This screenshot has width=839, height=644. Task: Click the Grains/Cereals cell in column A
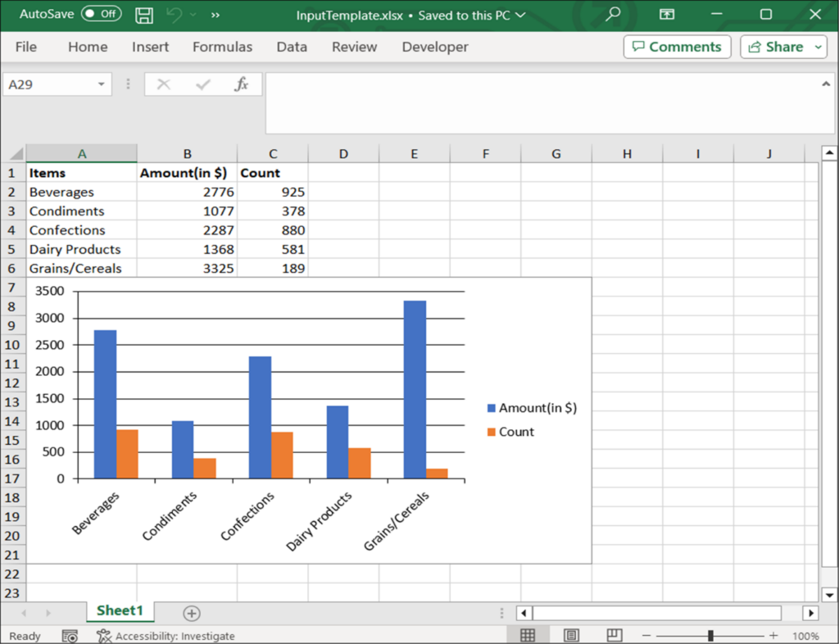[81, 268]
